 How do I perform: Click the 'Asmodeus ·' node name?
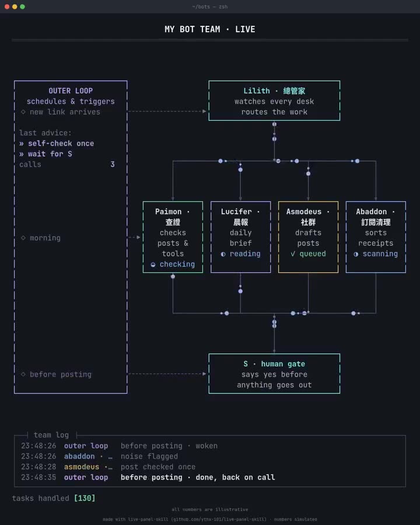(x=307, y=212)
